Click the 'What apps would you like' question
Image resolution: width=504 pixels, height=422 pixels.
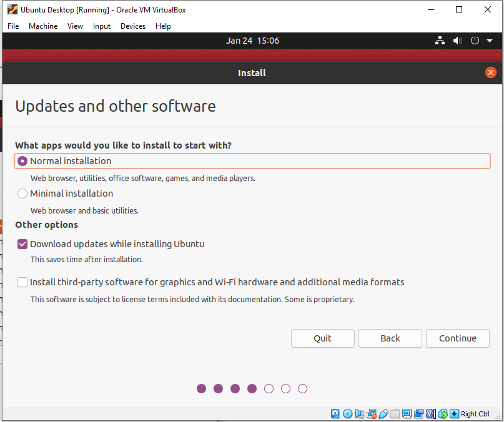tap(124, 145)
